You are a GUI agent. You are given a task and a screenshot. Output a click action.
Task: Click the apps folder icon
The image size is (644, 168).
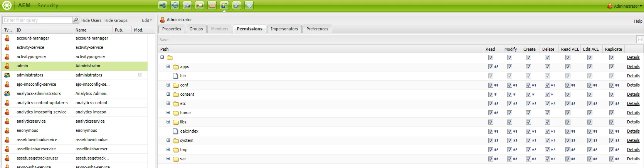tap(176, 67)
